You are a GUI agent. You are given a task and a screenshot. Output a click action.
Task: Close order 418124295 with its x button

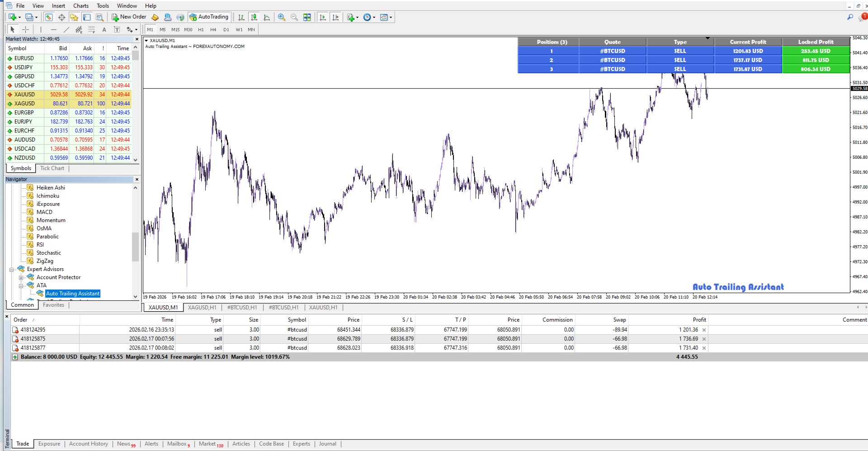(x=704, y=330)
